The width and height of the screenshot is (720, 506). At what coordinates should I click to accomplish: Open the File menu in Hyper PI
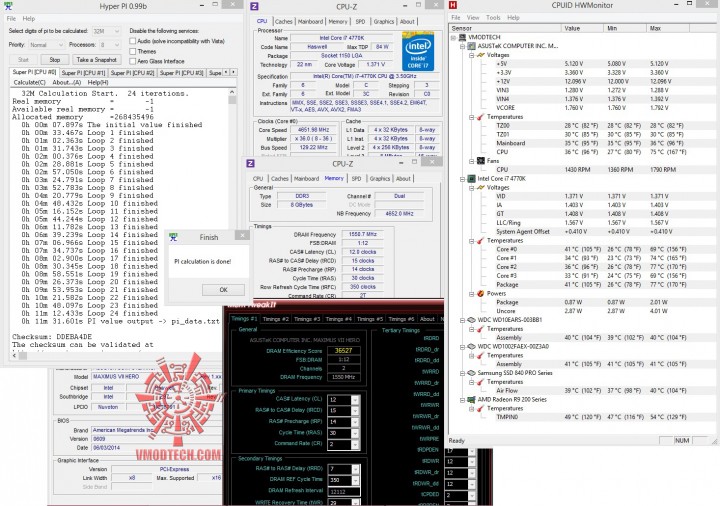click(11, 18)
